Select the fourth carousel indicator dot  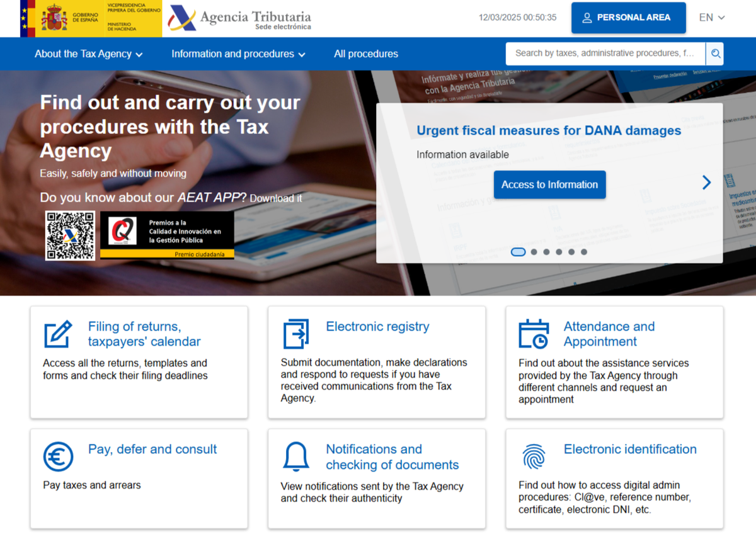pos(559,252)
